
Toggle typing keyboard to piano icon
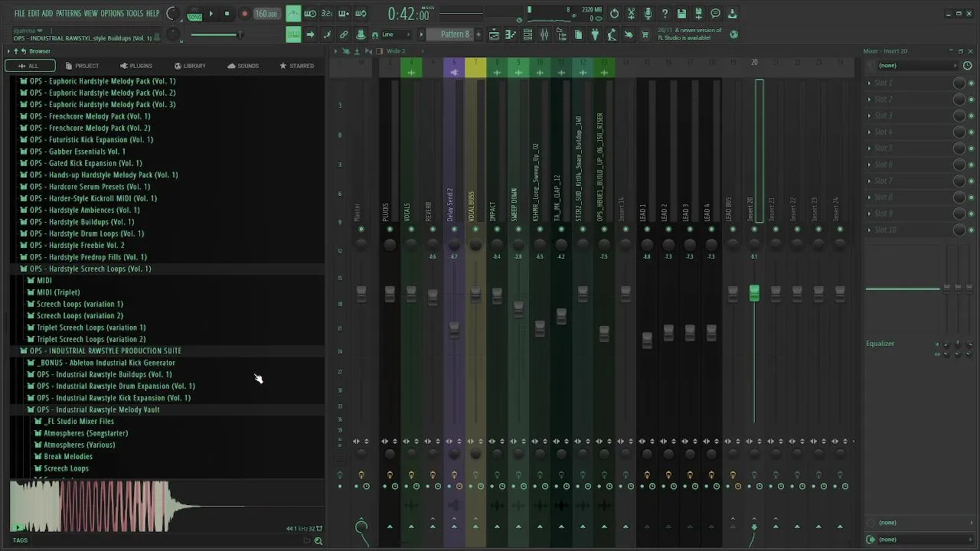293,34
